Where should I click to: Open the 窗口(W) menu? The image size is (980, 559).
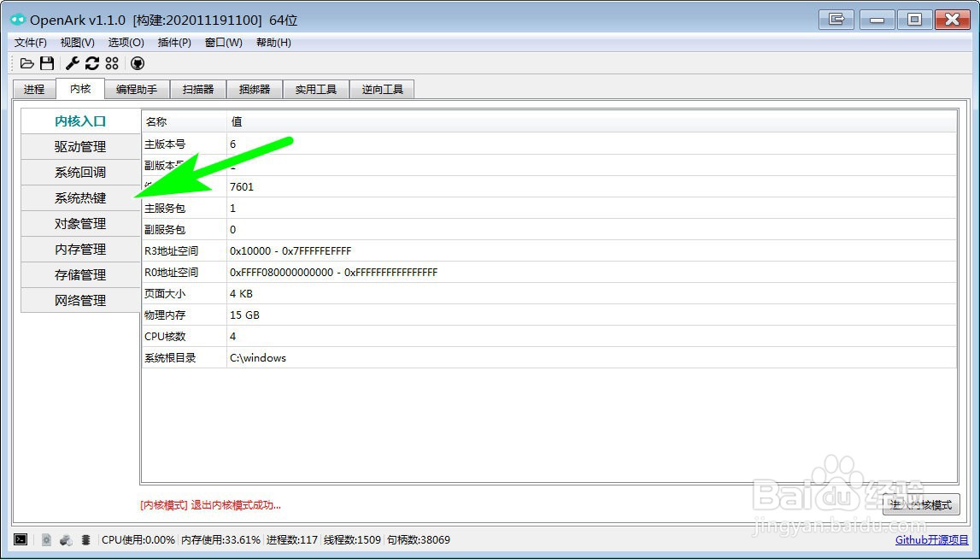tap(223, 43)
